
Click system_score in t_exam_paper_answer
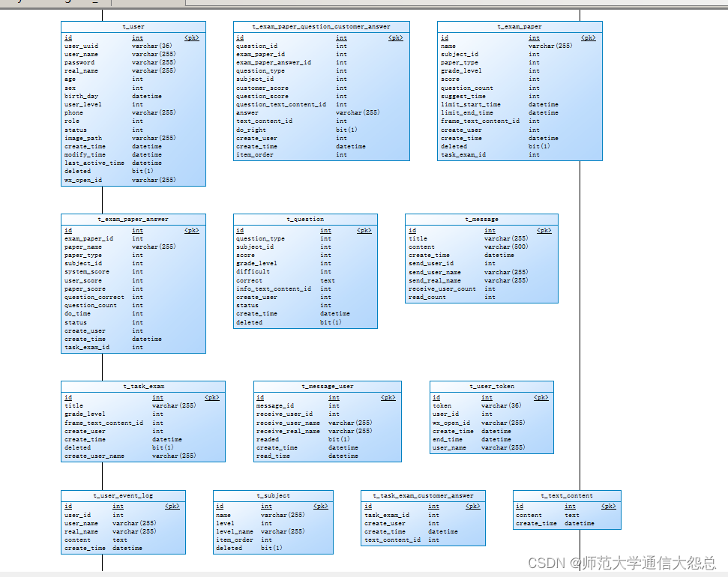(x=87, y=272)
